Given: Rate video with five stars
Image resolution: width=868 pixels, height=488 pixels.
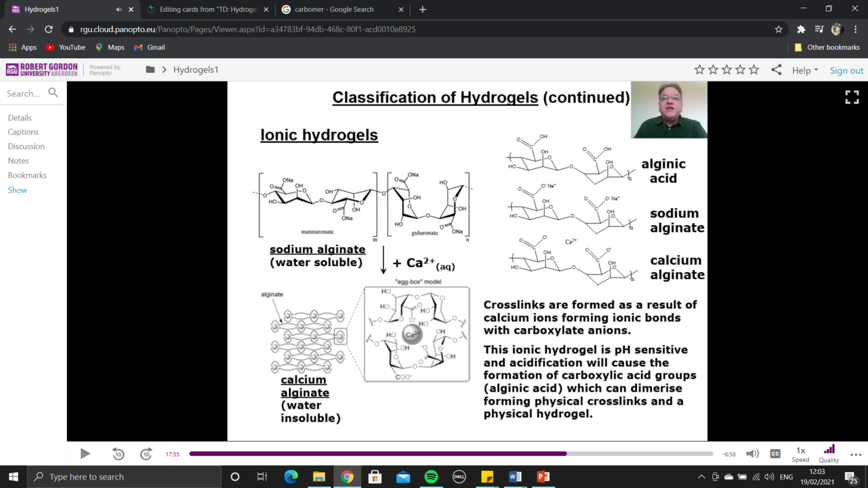Looking at the screenshot, I should (x=753, y=70).
